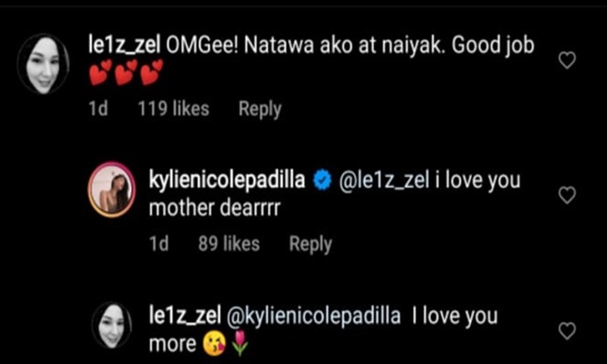607x364 pixels.
Task: View the 89 likes list
Action: (x=229, y=243)
